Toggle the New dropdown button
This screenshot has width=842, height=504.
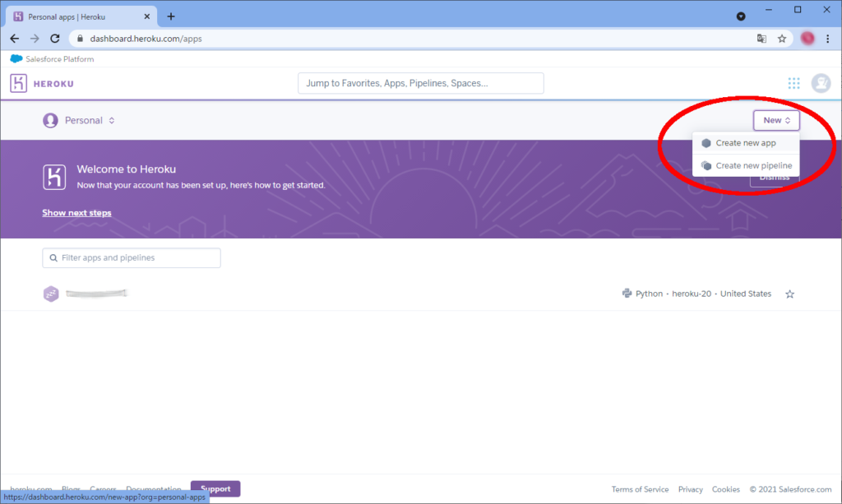(x=776, y=120)
